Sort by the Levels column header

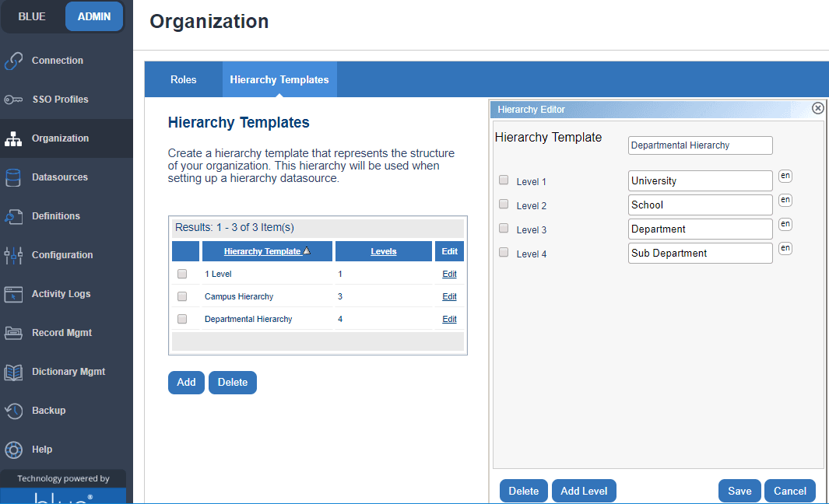[383, 251]
